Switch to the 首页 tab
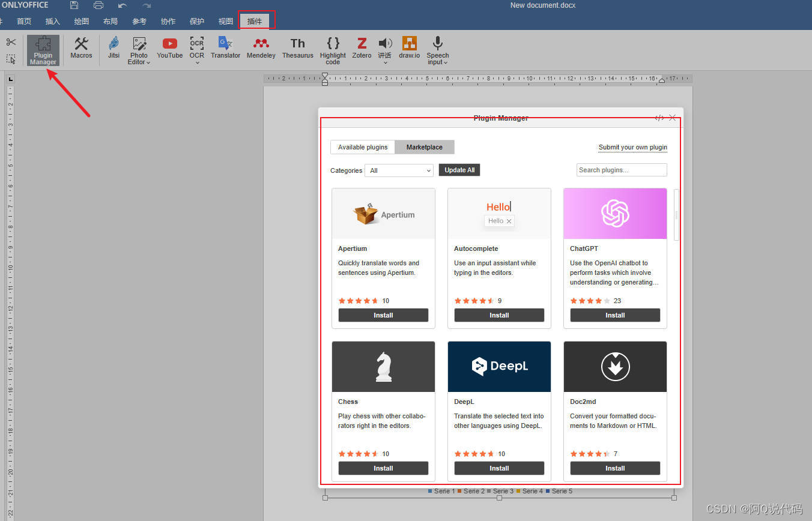The height and width of the screenshot is (521, 812). pos(24,21)
